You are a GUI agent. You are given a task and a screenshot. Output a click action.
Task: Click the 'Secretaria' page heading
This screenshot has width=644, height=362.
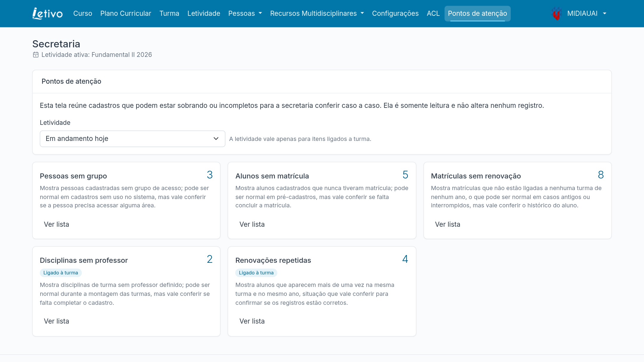(56, 44)
